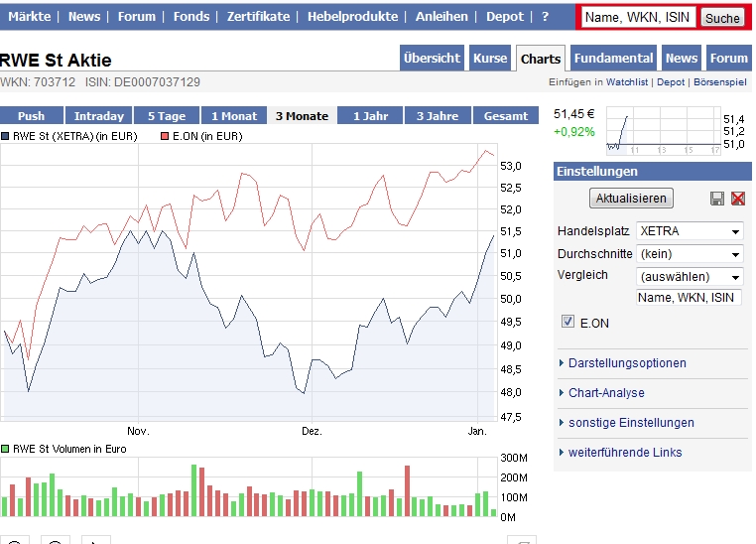756x544 pixels.
Task: Select the 1 Jahr time range tab
Action: (x=370, y=116)
